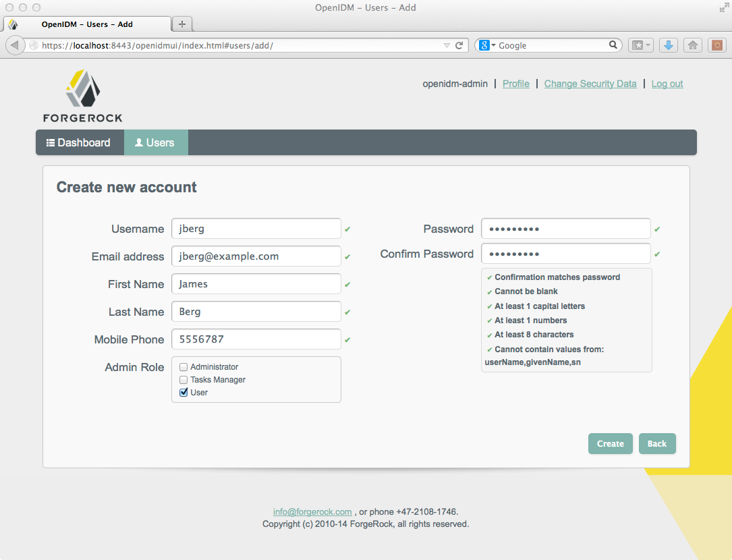Click the Create button
The height and width of the screenshot is (560, 732).
(610, 443)
